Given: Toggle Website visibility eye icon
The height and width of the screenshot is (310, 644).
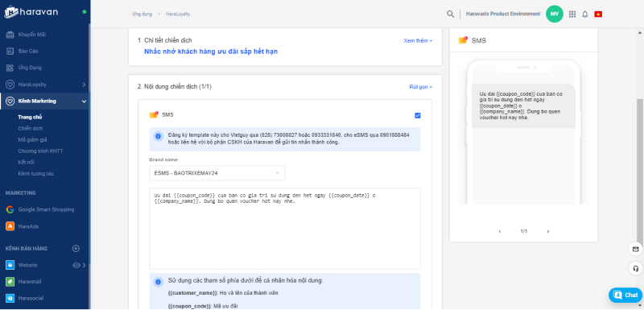Looking at the screenshot, I should point(76,265).
